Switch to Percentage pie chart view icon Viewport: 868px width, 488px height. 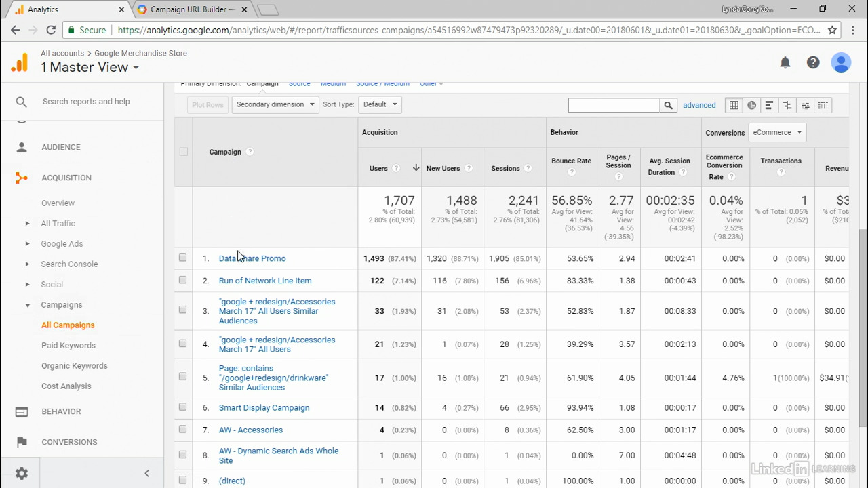point(751,105)
